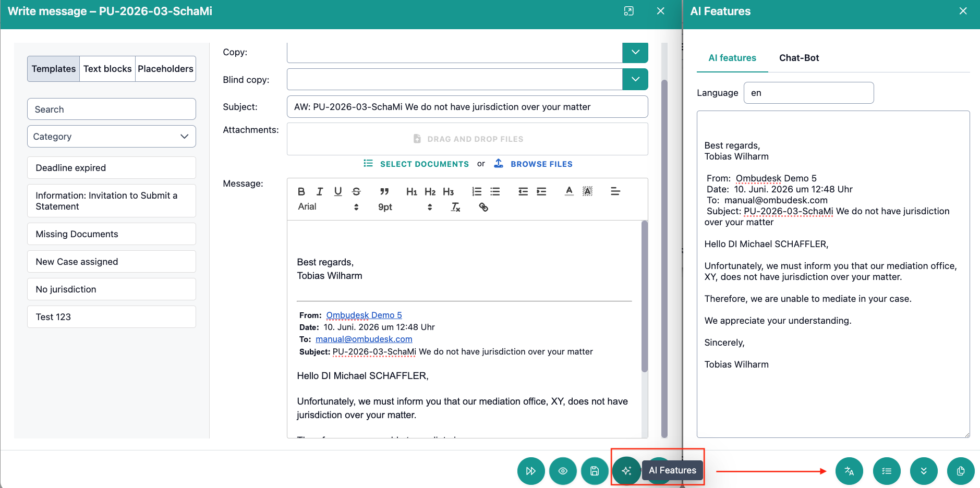The height and width of the screenshot is (488, 980).
Task: Click inside the AI text result area
Action: (x=833, y=274)
